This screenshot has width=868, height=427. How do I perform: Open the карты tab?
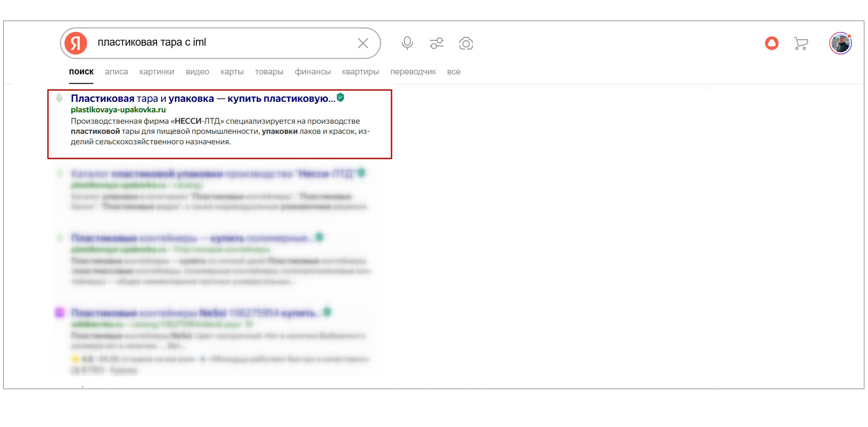coord(232,72)
